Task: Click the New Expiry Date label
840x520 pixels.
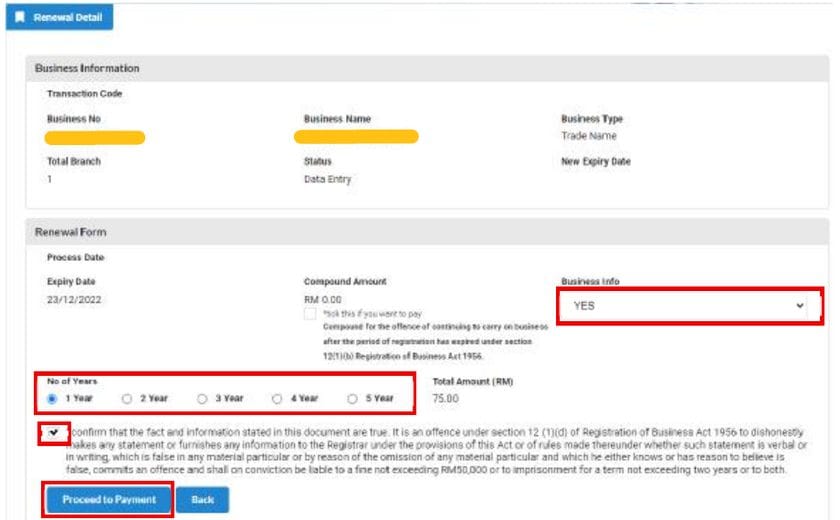Action: 596,162
